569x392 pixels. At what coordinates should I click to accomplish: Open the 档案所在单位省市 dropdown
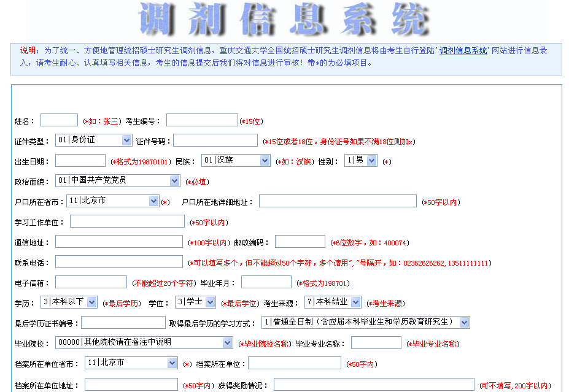pyautogui.click(x=131, y=363)
